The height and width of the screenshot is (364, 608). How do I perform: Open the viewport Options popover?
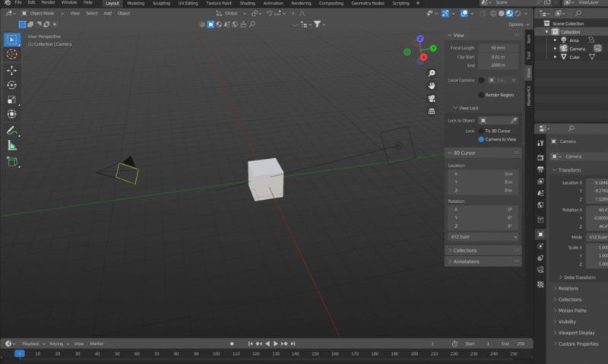pyautogui.click(x=519, y=24)
